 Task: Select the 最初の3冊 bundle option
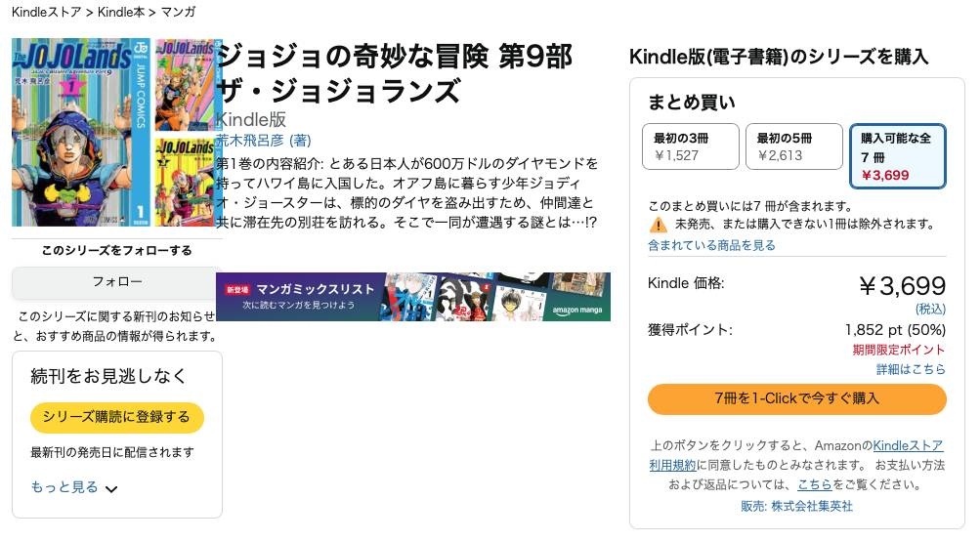point(691,146)
